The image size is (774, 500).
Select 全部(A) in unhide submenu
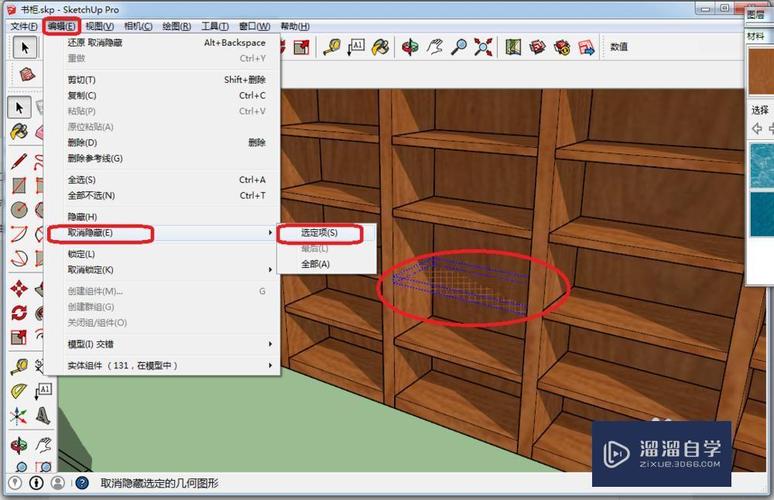click(x=326, y=264)
